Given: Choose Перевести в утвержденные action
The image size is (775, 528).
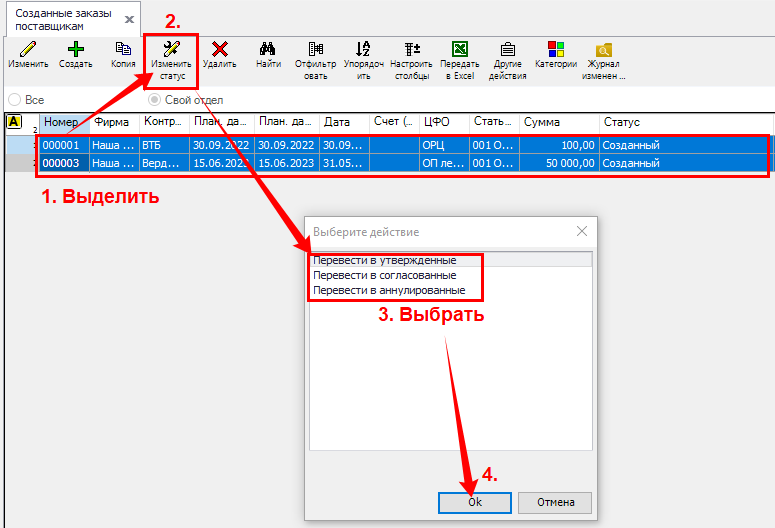Looking at the screenshot, I should [x=384, y=260].
